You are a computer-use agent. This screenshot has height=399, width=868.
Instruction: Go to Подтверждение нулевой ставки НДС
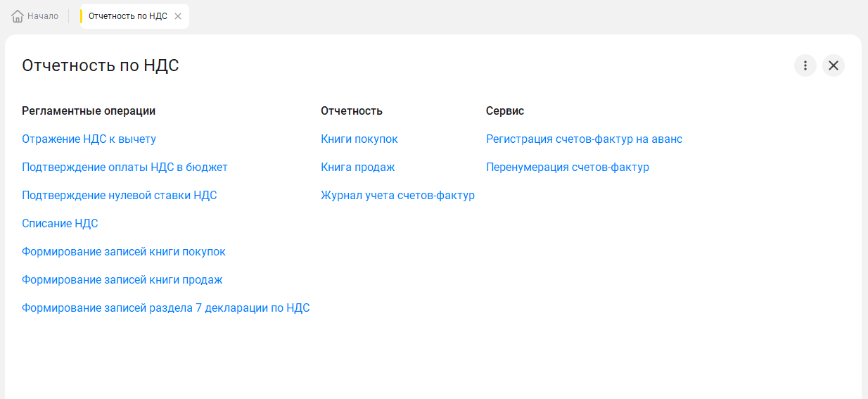pos(119,196)
